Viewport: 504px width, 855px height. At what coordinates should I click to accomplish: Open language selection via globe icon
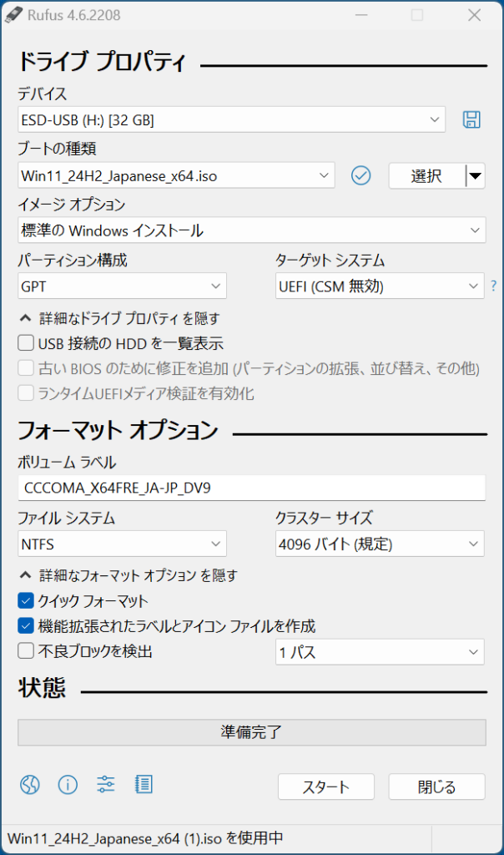coord(30,785)
